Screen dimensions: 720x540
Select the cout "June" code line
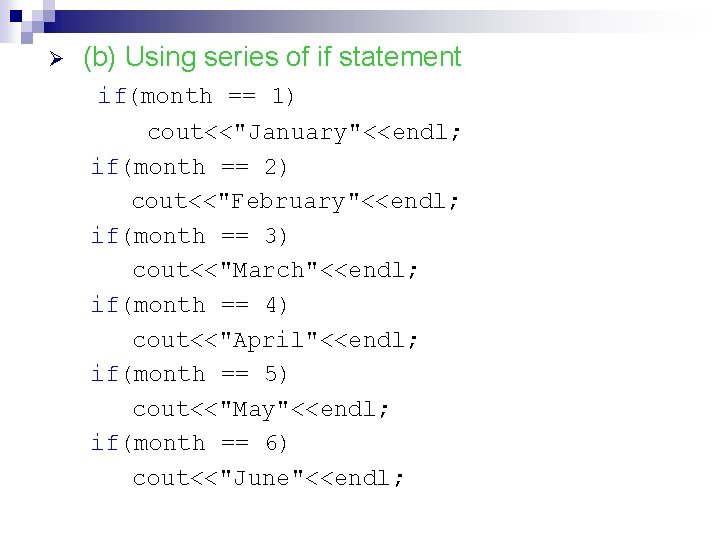(269, 478)
